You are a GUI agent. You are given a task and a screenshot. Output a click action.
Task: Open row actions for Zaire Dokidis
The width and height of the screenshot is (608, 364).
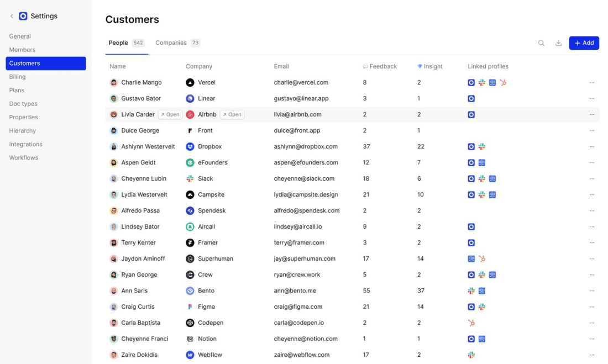coord(593,355)
